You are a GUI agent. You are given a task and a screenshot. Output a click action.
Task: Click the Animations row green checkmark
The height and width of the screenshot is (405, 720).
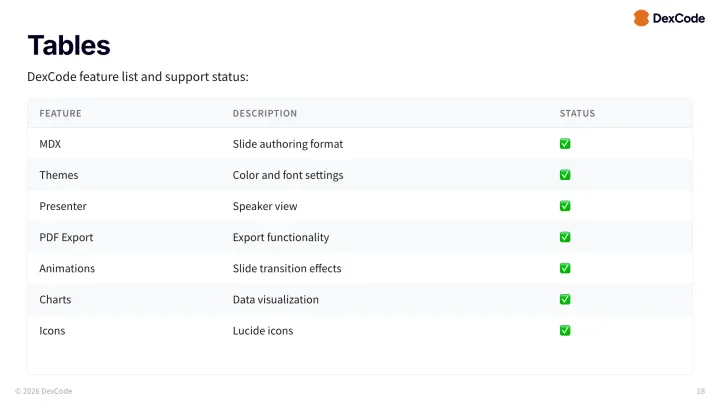(x=565, y=268)
